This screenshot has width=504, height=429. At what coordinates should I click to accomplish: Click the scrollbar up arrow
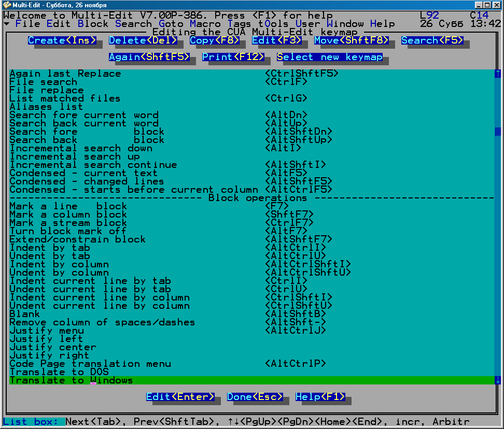coord(498,74)
